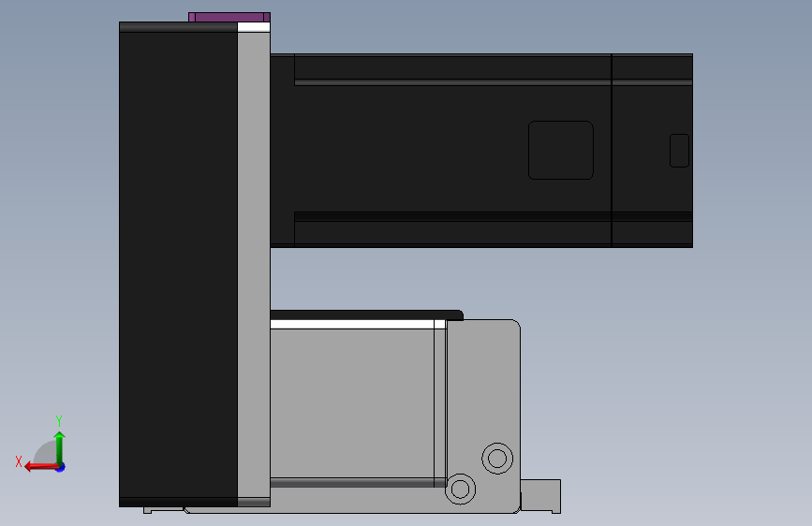Select the black cover strip above the grey motor
812x526 pixels.
pyautogui.click(x=366, y=314)
